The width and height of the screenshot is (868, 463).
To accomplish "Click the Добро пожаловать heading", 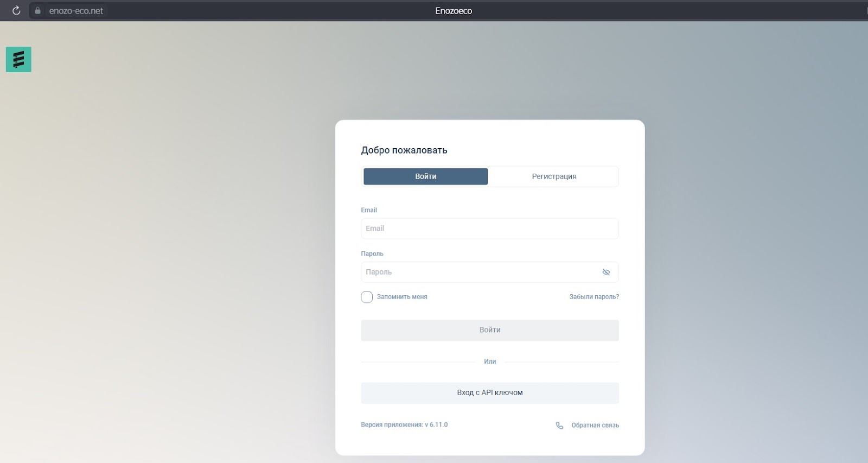I will 404,150.
